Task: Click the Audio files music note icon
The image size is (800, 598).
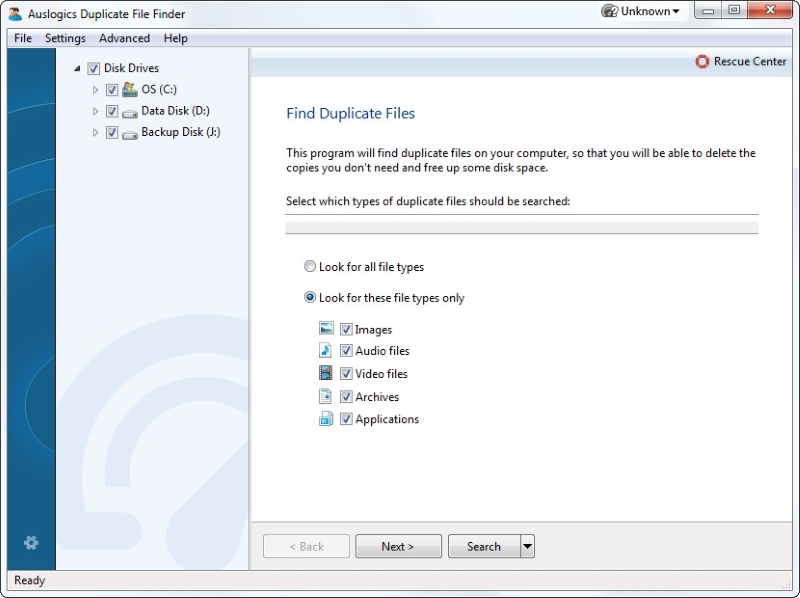Action: pos(326,350)
